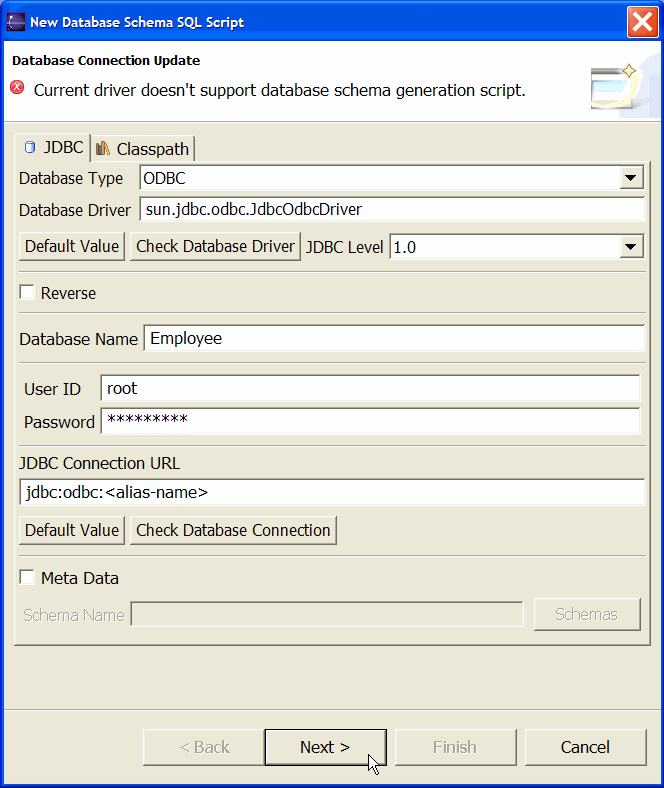Switch to the Classpath tab
664x788 pixels.
143,149
